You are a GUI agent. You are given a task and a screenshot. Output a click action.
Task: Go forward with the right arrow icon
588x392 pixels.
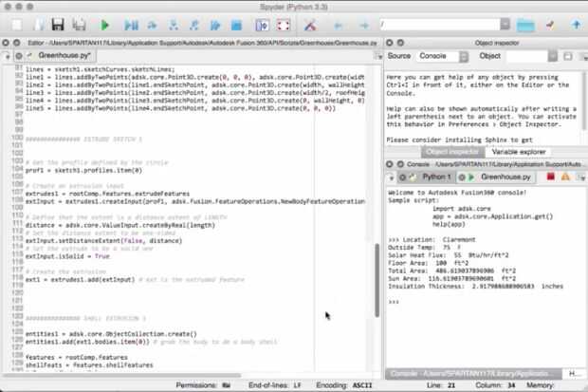(x=364, y=26)
